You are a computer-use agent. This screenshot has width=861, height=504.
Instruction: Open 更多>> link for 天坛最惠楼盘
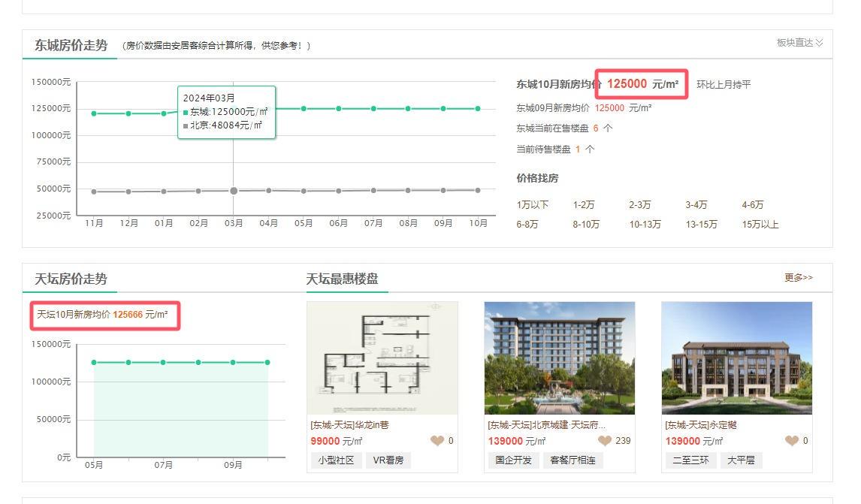pyautogui.click(x=798, y=278)
